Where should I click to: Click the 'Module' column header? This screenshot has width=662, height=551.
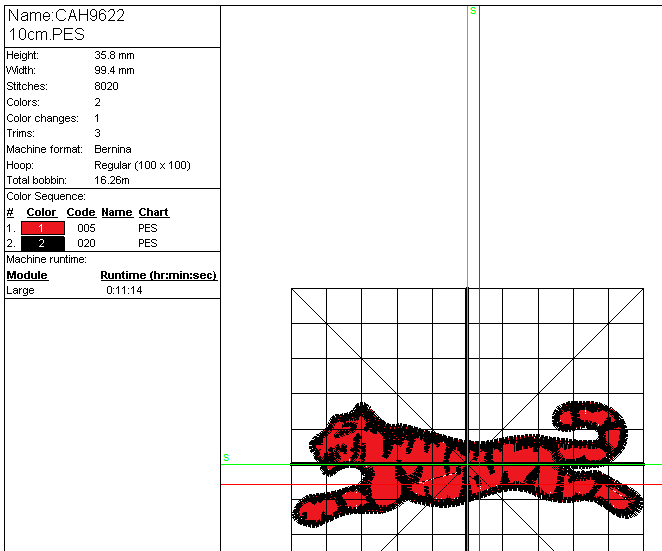[27, 275]
